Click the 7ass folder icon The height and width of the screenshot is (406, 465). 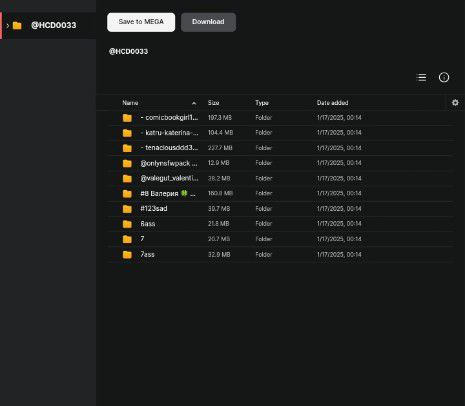tap(127, 255)
